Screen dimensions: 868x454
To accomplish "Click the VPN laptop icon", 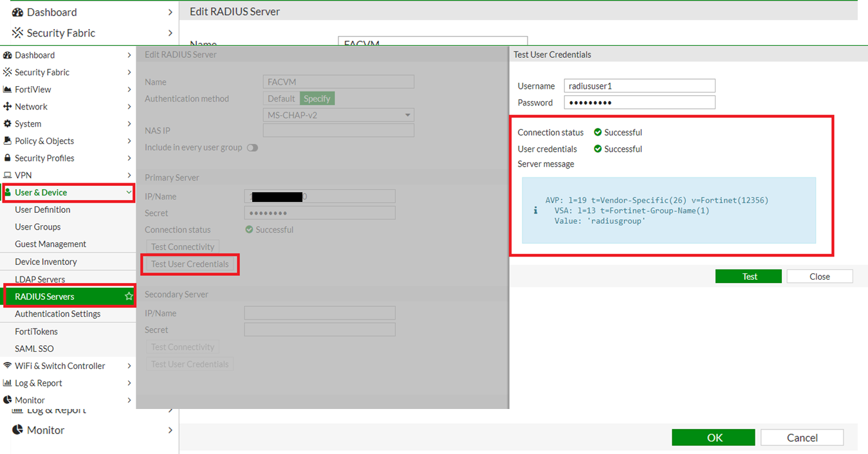I will [8, 175].
